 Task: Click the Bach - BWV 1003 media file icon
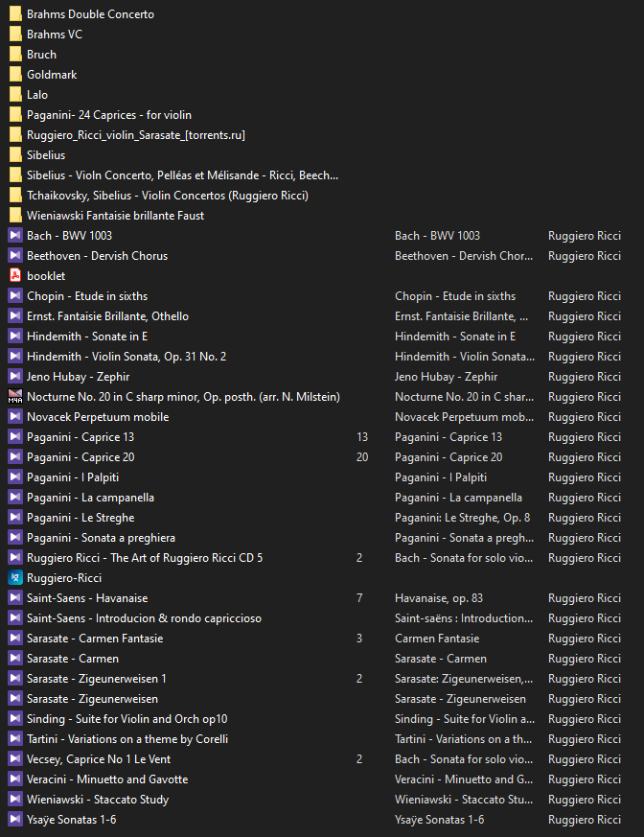point(14,236)
